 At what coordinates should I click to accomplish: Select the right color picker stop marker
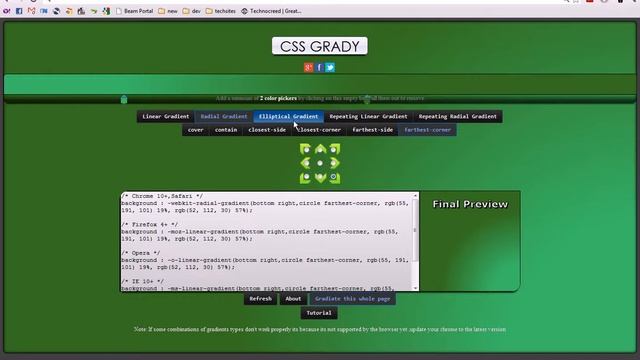[x=367, y=99]
